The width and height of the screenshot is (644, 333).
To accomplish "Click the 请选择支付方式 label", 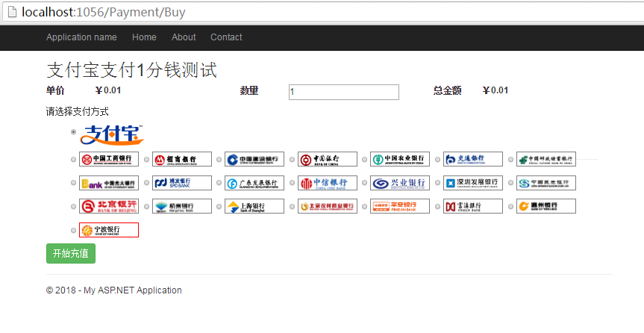I will click(x=77, y=111).
